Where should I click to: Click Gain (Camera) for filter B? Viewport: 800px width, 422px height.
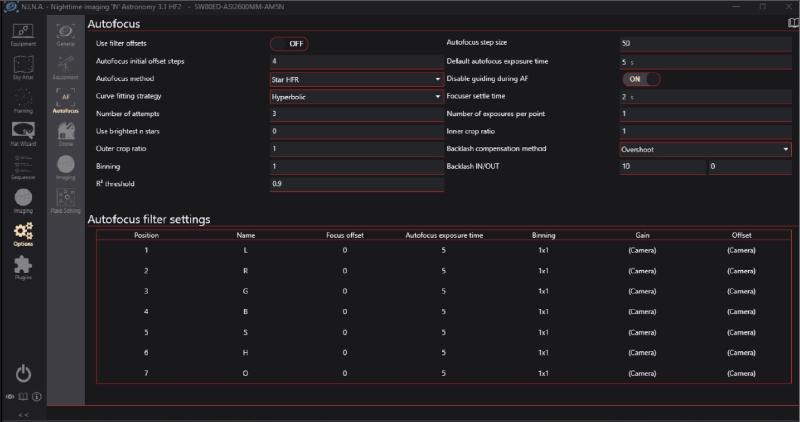(x=642, y=312)
